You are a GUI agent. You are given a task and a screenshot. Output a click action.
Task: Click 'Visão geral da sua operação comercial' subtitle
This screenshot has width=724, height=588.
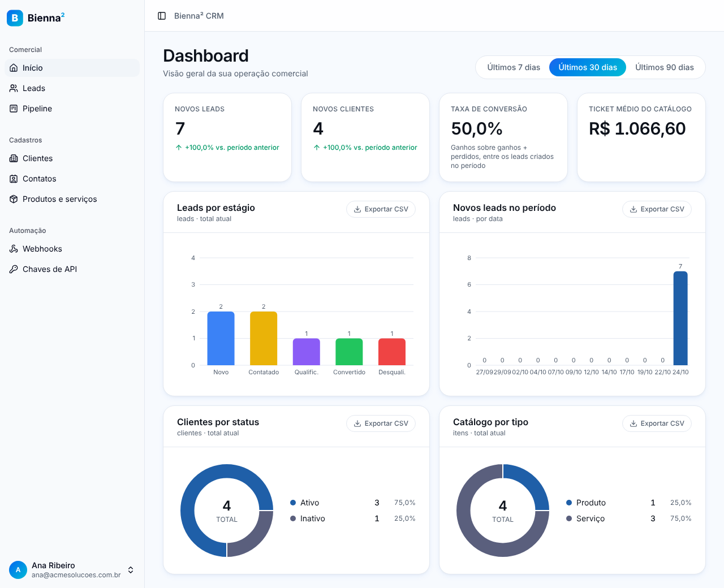point(235,73)
